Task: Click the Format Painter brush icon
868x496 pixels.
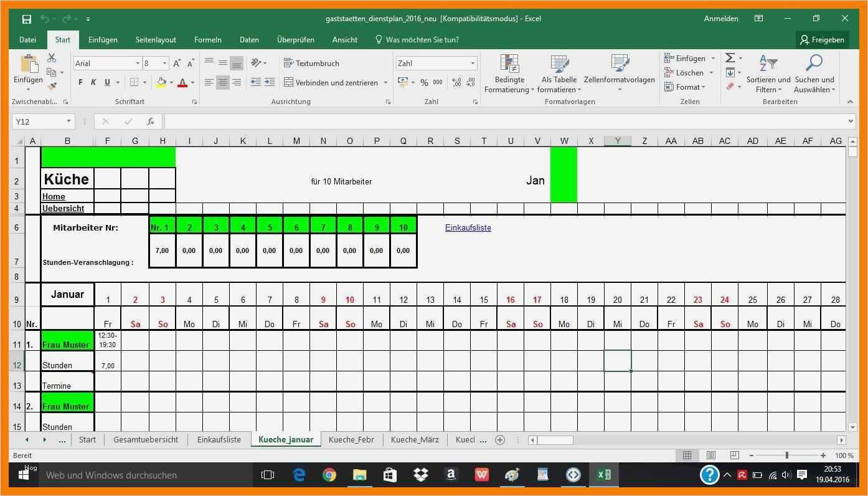Action: [x=52, y=87]
